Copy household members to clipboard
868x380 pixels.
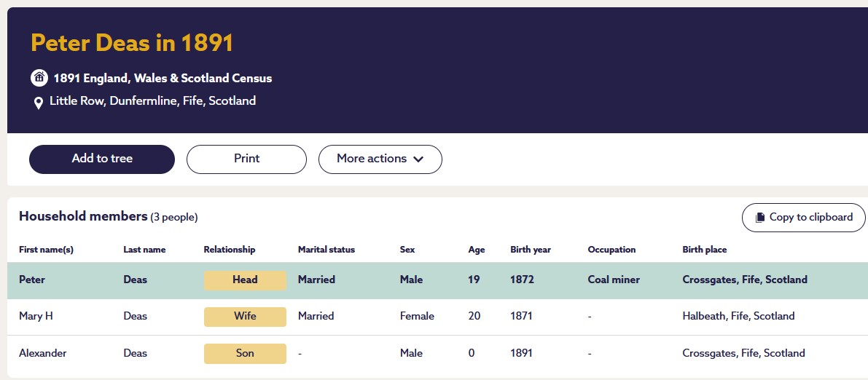tap(803, 217)
